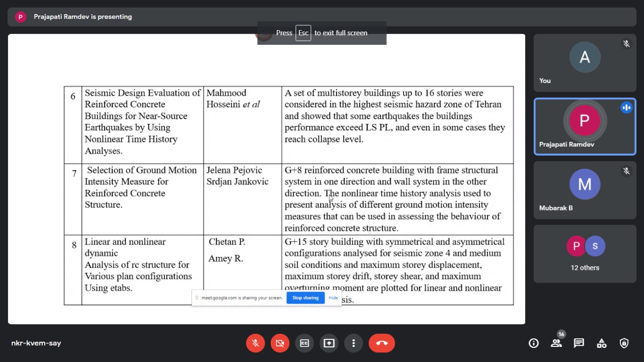Viewport: 644px width, 362px height.
Task: Click the Esc key hint
Action: tap(303, 33)
